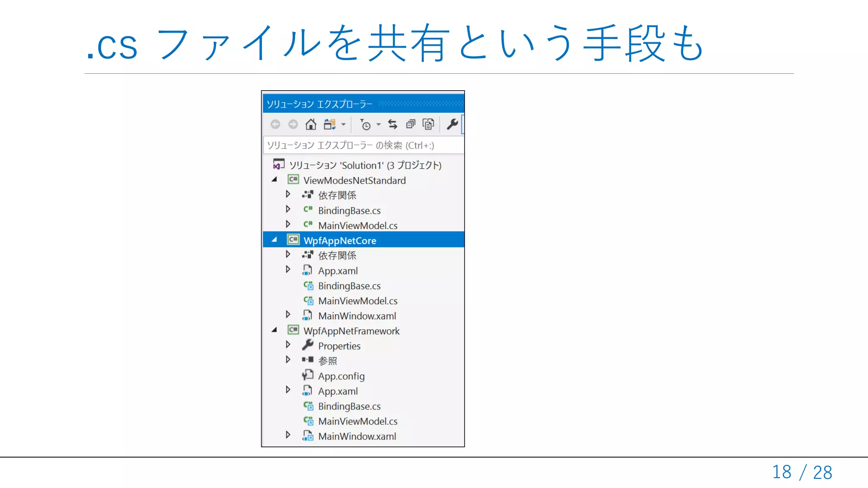Open dropdown arrow beside the pending changes filter

pyautogui.click(x=378, y=125)
